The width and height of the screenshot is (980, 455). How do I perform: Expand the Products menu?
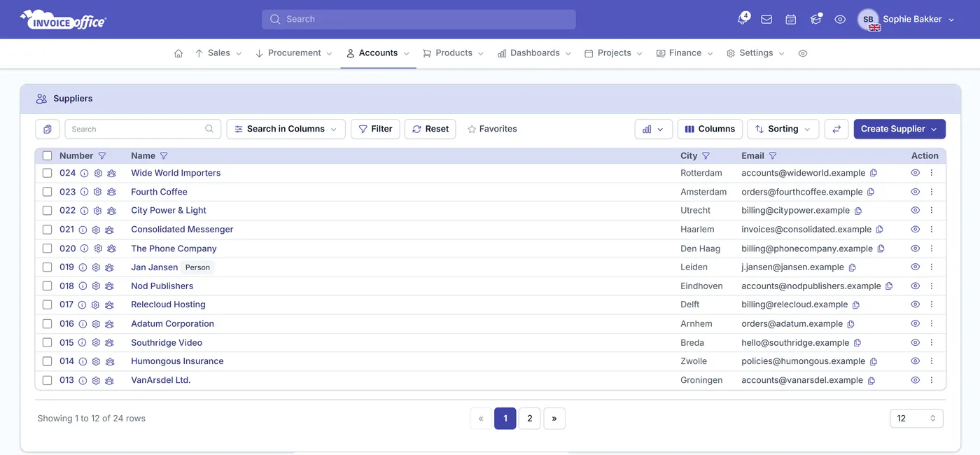[x=454, y=53]
